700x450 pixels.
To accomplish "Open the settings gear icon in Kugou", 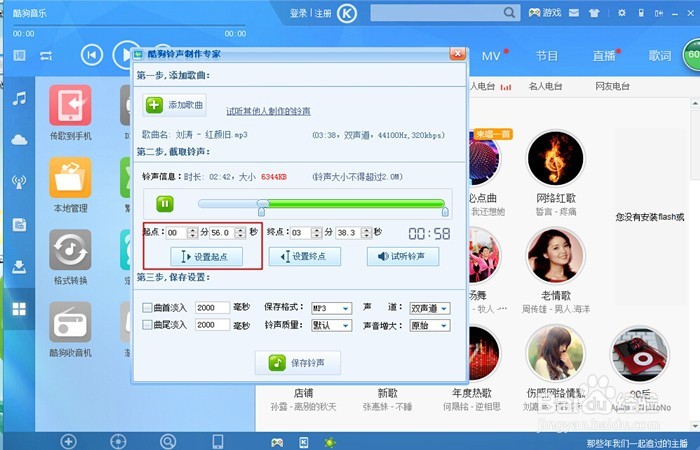I will point(621,13).
